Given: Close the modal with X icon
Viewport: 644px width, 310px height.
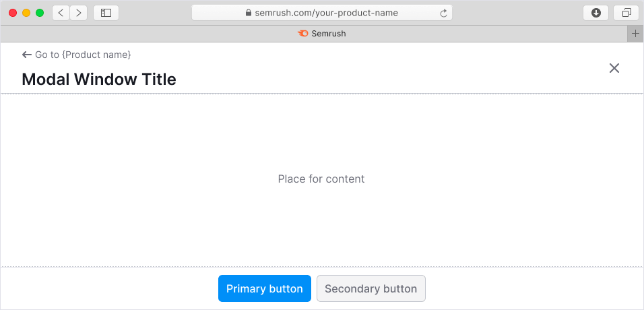Looking at the screenshot, I should point(614,68).
